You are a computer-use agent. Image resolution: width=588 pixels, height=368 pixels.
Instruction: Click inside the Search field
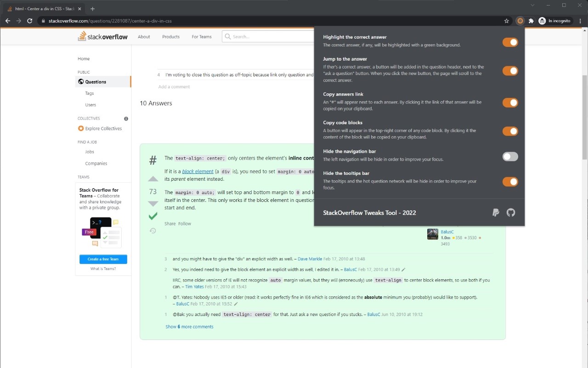[266, 36]
